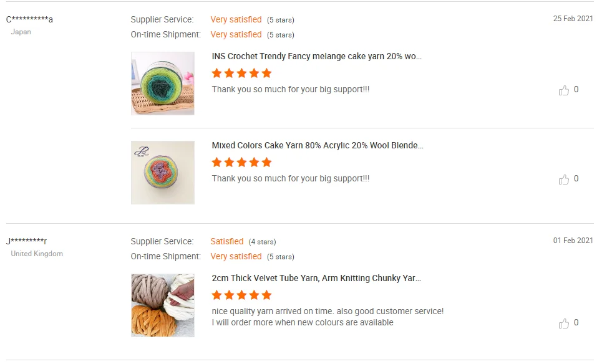Give thumbs-up to Velvet Tube Yarn review

[x=564, y=323]
